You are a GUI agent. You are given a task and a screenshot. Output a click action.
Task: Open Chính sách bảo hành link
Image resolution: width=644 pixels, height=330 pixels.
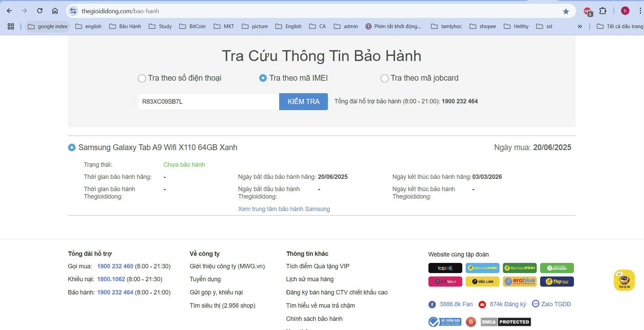coord(314,319)
